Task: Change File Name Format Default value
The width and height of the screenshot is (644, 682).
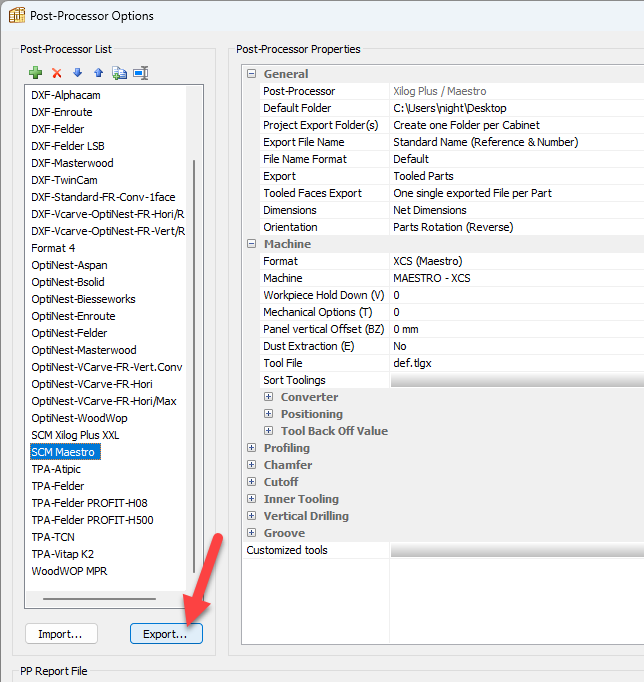Action: 517,159
